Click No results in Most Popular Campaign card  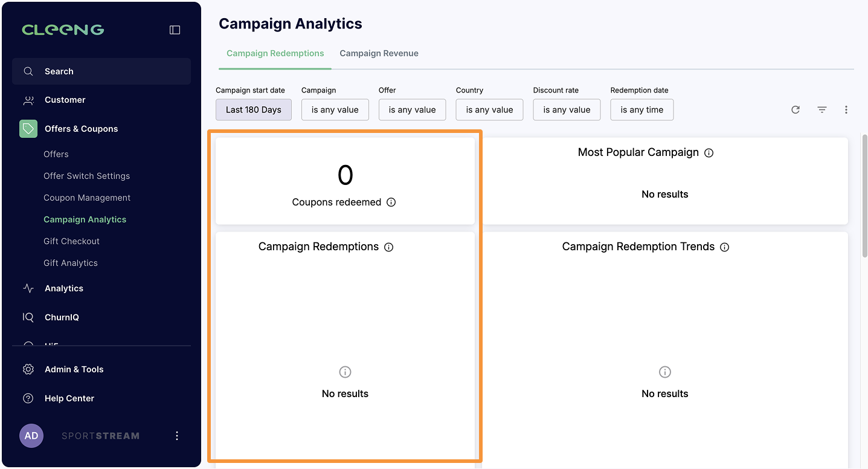point(665,195)
